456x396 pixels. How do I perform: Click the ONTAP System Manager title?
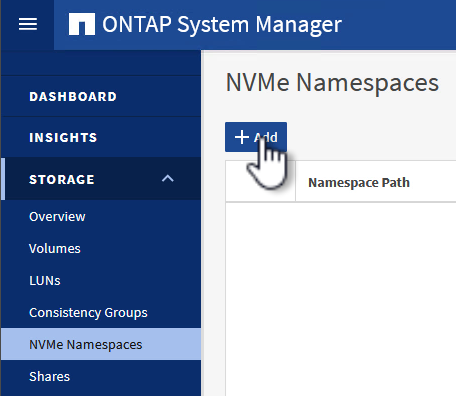[222, 24]
